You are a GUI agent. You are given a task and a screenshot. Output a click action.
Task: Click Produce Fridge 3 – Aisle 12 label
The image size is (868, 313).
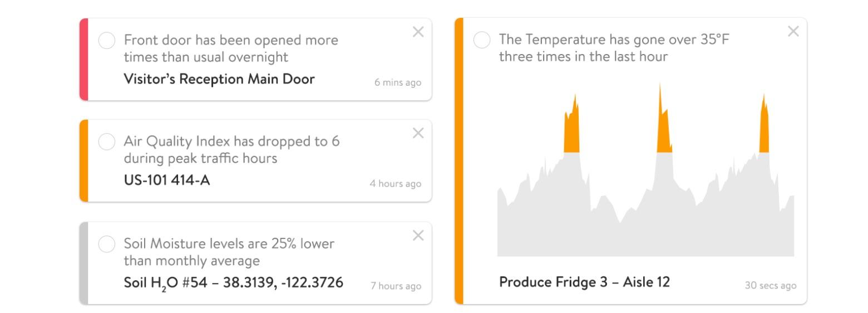[584, 282]
